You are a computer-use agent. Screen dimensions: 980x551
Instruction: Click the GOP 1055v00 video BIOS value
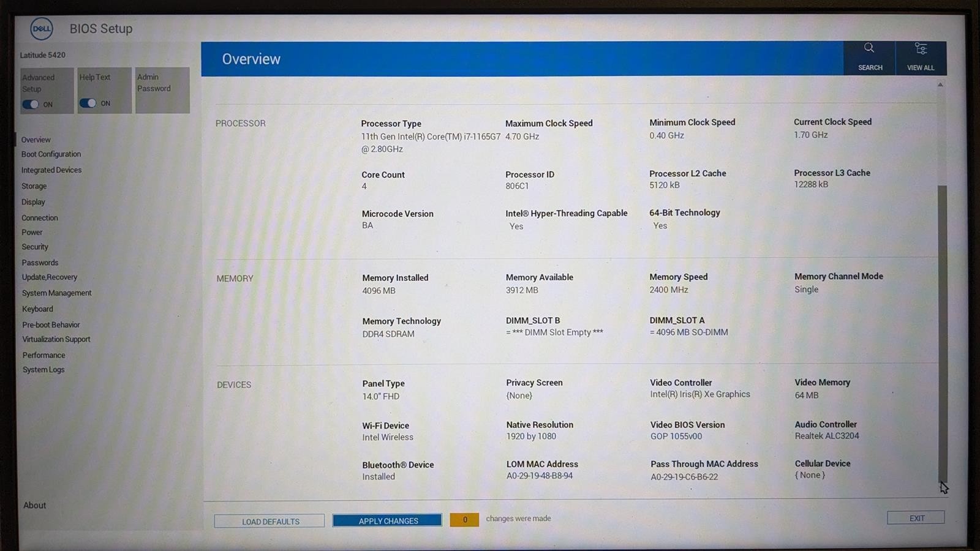(676, 437)
